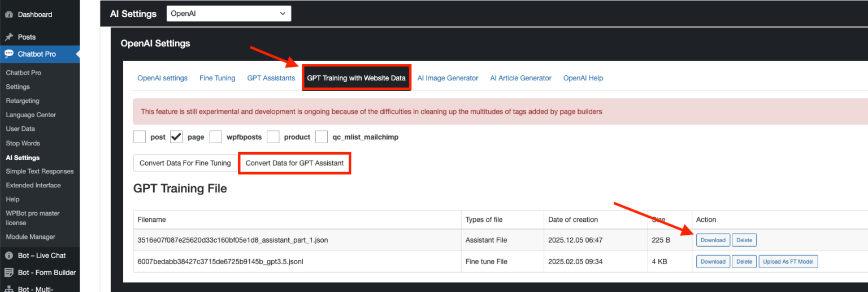Viewport: 868px width, 292px height.
Task: Download the assistant_part_1.json file
Action: point(713,240)
